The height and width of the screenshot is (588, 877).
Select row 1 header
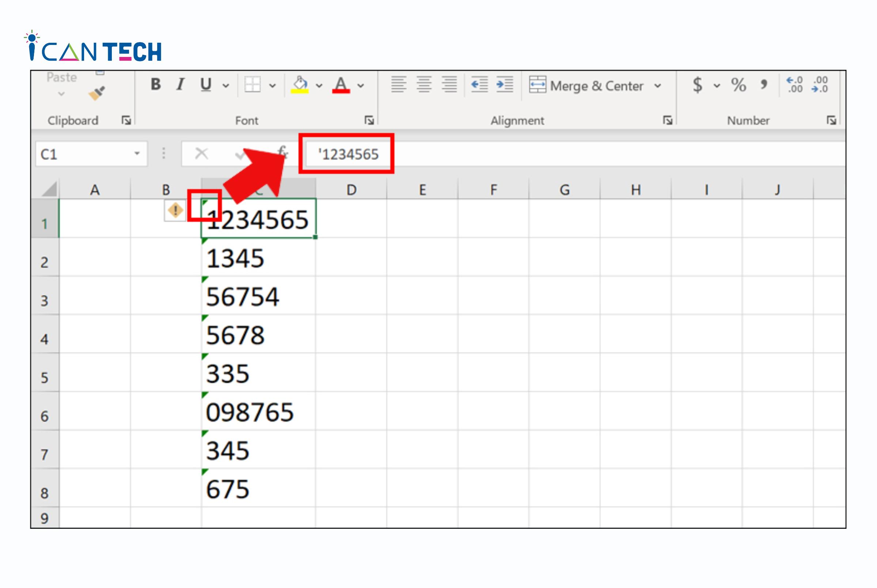click(x=45, y=218)
